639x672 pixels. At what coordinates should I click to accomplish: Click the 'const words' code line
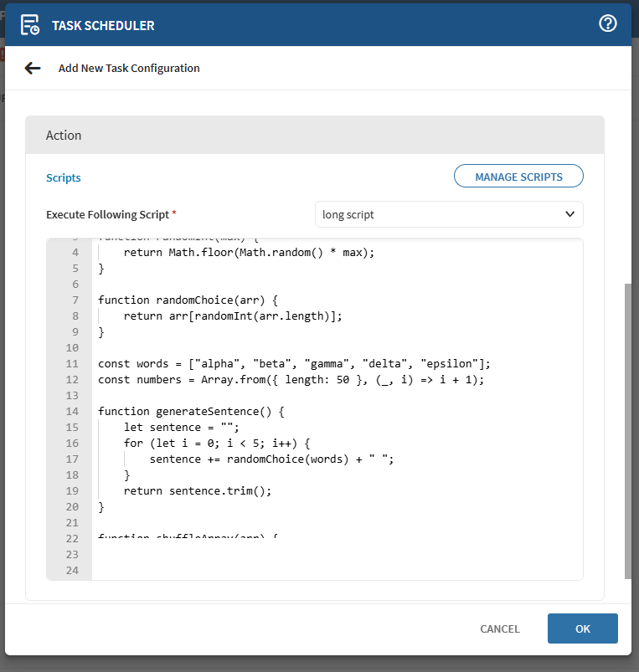pyautogui.click(x=294, y=364)
